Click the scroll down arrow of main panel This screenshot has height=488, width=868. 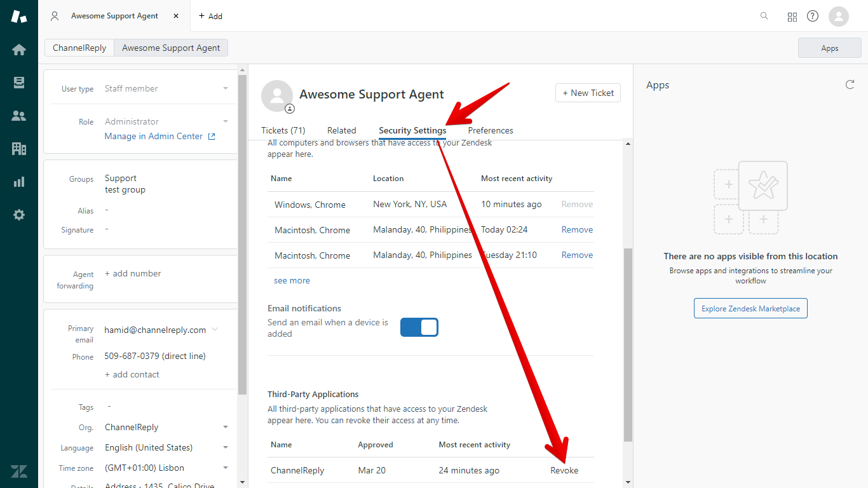point(628,482)
